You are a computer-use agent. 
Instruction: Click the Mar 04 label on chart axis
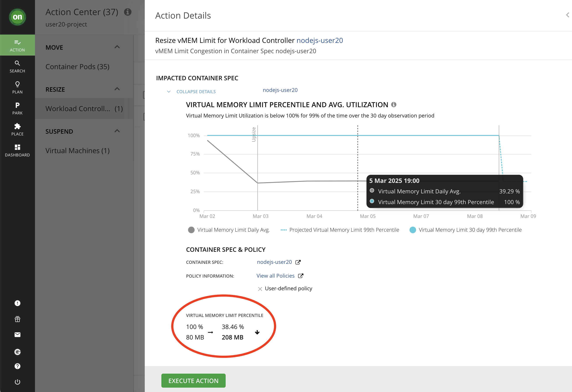[314, 216]
